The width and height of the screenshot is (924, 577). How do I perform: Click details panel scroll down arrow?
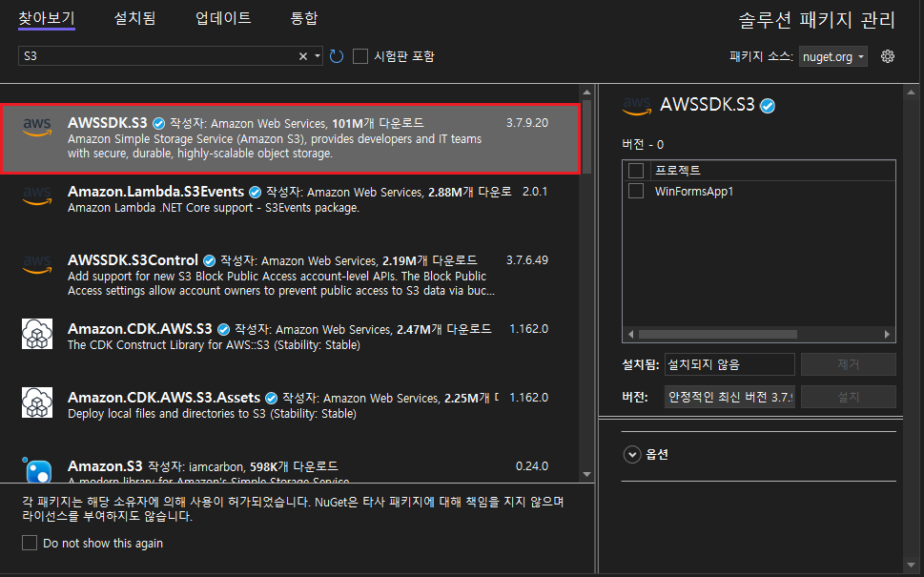pyautogui.click(x=911, y=566)
